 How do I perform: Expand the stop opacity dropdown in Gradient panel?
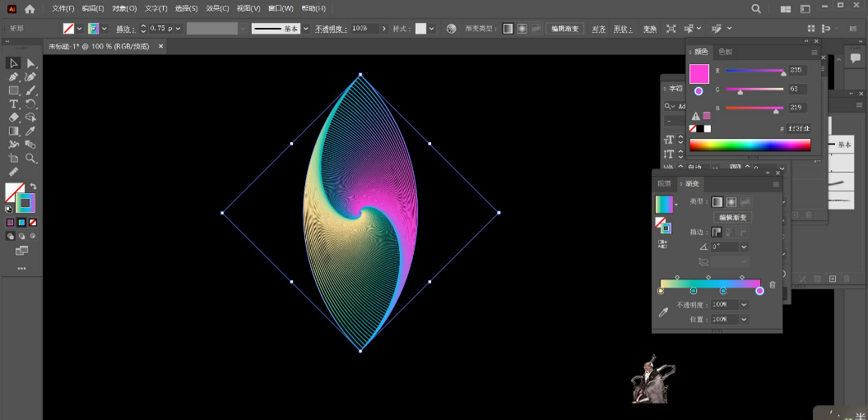(744, 305)
